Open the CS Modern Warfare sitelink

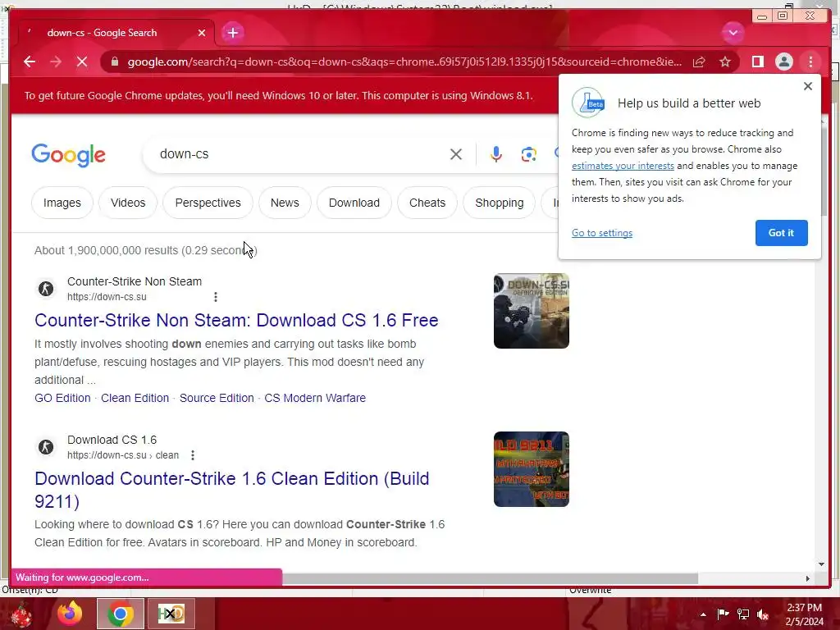[315, 398]
